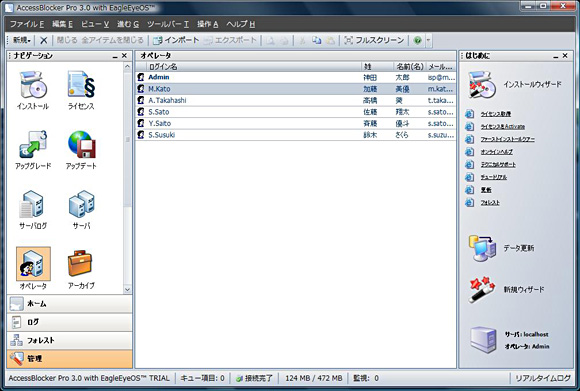
Task: Open the ライセンス icon in navigation
Action: 81,85
